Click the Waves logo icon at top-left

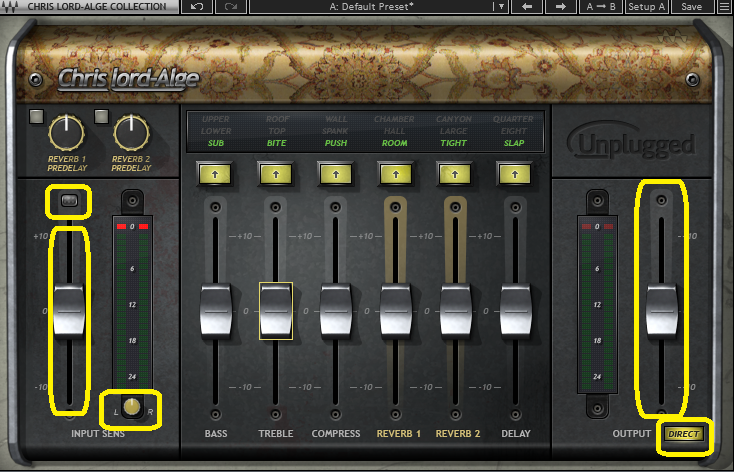click(8, 7)
